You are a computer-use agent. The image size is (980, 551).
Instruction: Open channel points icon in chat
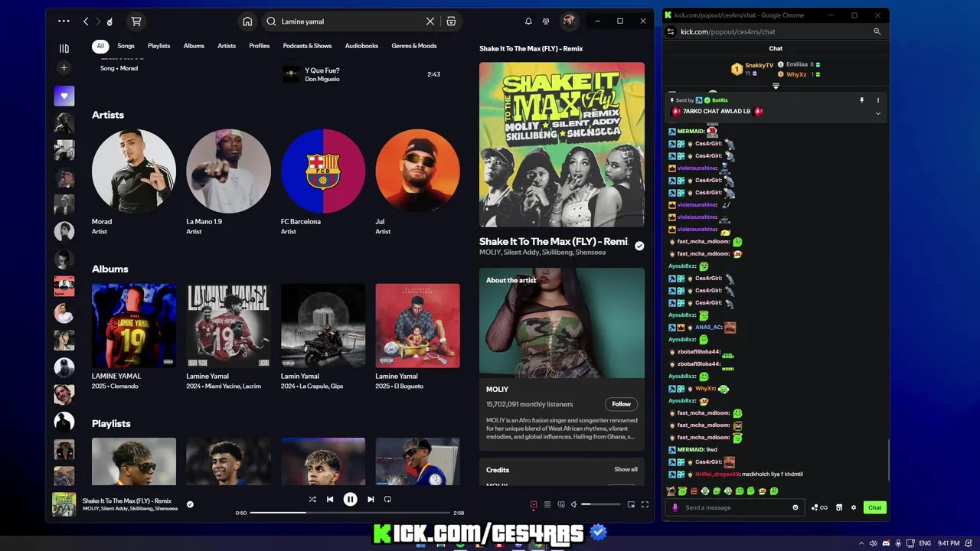tap(818, 507)
